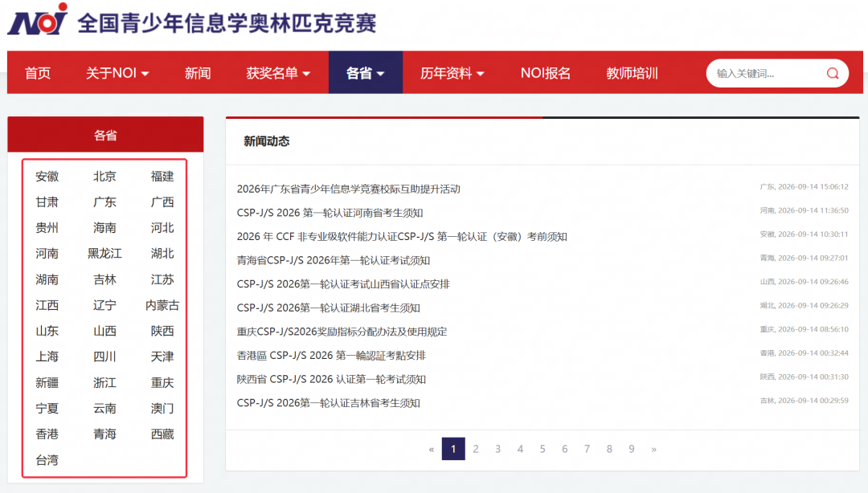Open the 陕西省认证第一轮考试须知 article
The height and width of the screenshot is (493, 868).
(x=331, y=380)
